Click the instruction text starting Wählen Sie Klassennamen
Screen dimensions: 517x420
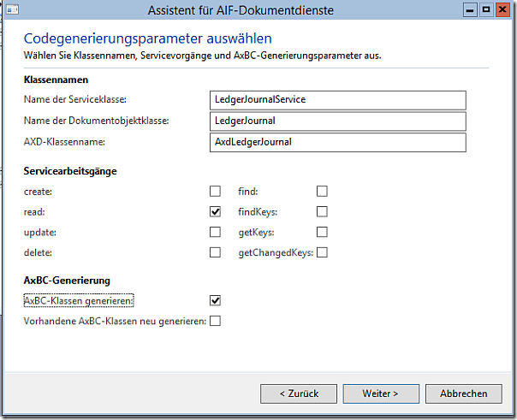pos(203,56)
